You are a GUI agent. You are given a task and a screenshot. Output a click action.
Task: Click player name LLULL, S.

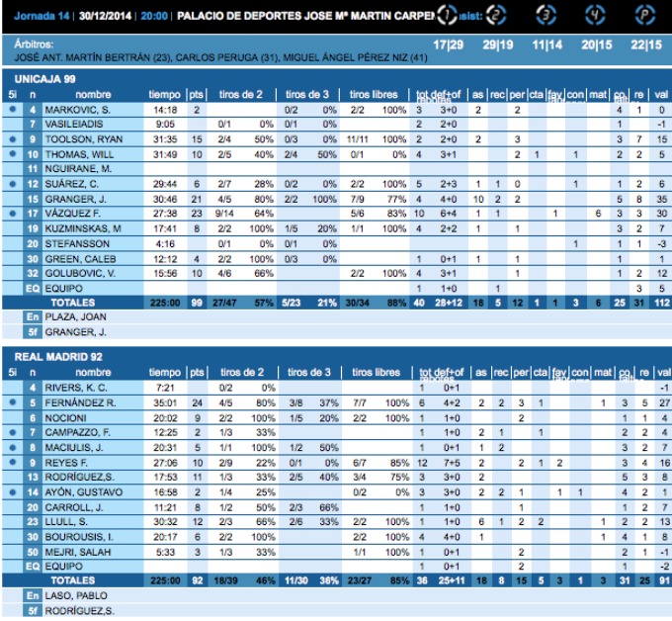point(66,522)
